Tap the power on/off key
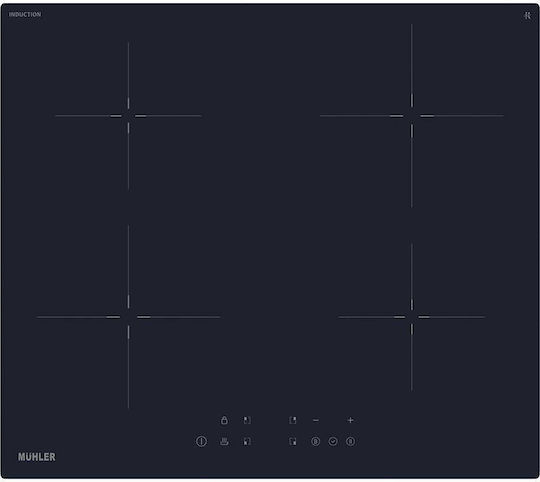Viewport: 540px width, 482px height. [x=201, y=441]
